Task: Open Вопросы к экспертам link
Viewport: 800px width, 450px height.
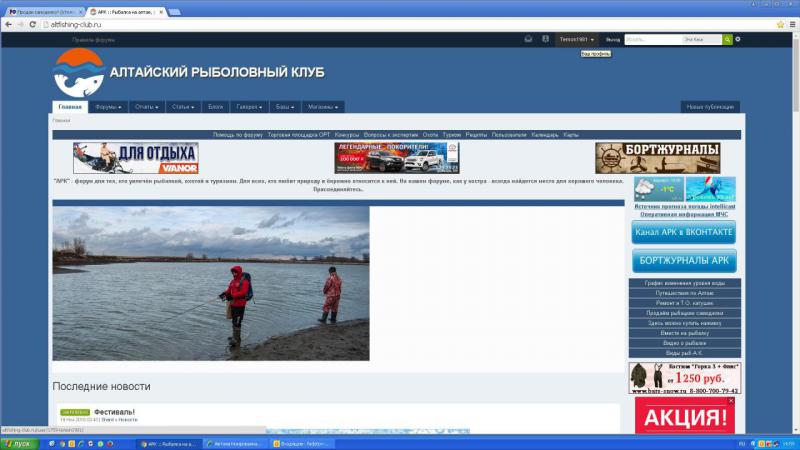Action: [x=391, y=135]
